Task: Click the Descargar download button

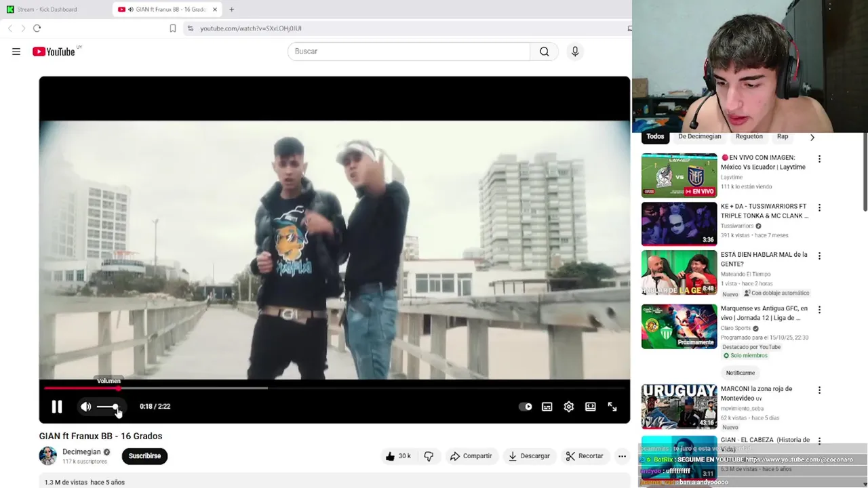Action: (x=529, y=456)
